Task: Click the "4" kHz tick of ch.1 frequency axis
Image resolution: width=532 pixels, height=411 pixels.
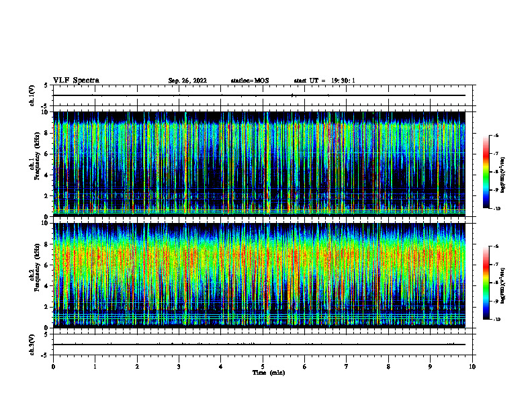Action: pos(46,175)
